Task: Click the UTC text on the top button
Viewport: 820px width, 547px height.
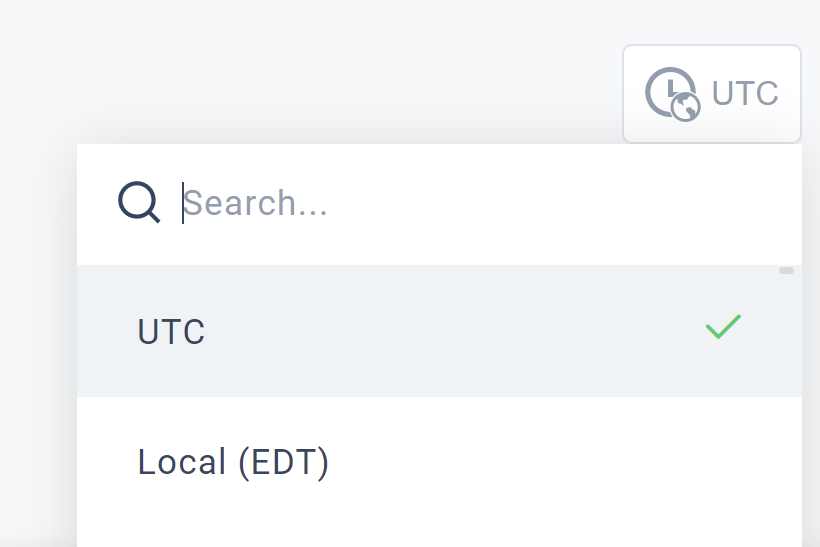Action: 745,94
